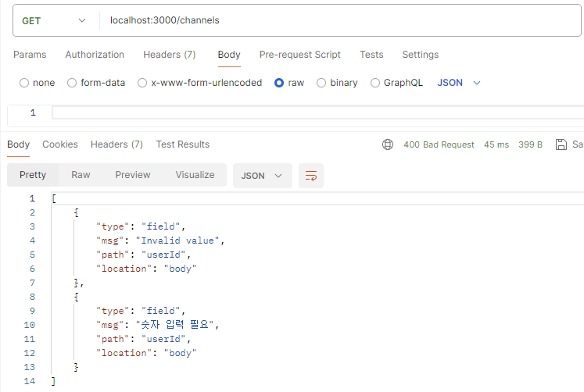Click the "body" value on line 12
Screen dimensions: 584x392
(x=181, y=353)
